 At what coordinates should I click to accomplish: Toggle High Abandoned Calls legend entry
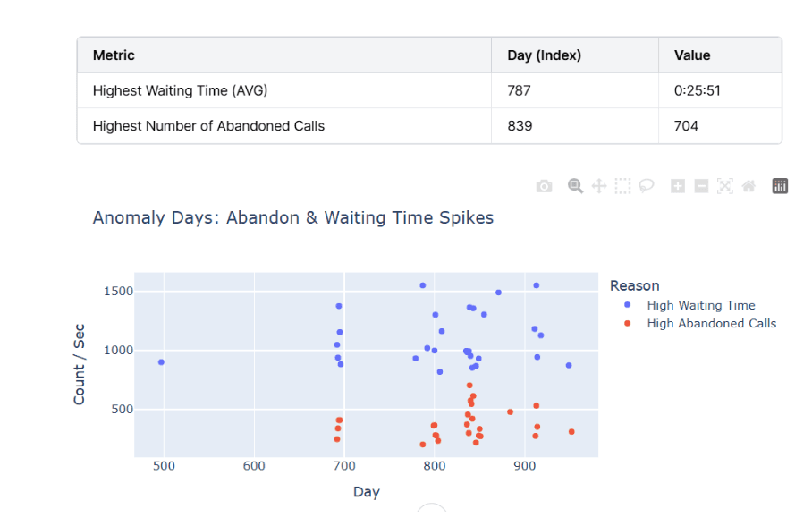tap(711, 324)
